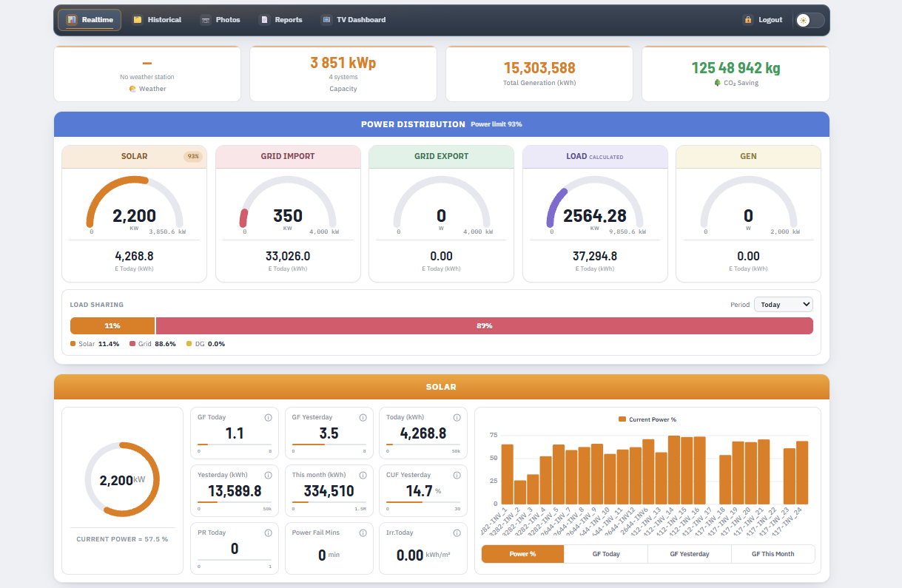Click the INV_2 bar in the chart
This screenshot has height=588, width=902.
[519, 493]
